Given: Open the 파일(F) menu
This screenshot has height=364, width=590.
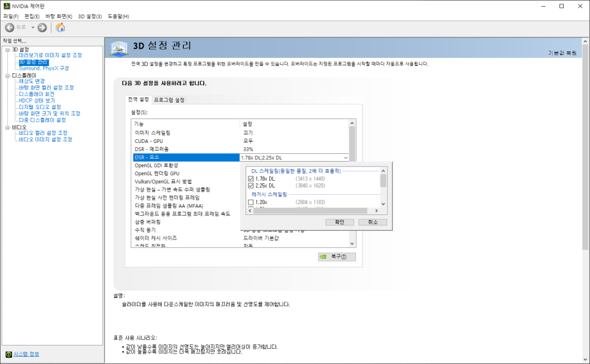Looking at the screenshot, I should (11, 16).
